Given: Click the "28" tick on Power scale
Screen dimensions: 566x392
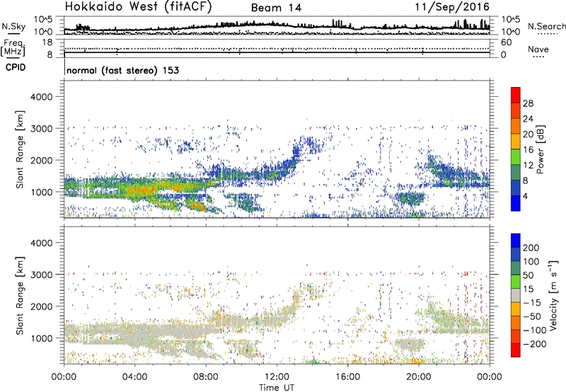Looking at the screenshot, I should click(x=528, y=103).
